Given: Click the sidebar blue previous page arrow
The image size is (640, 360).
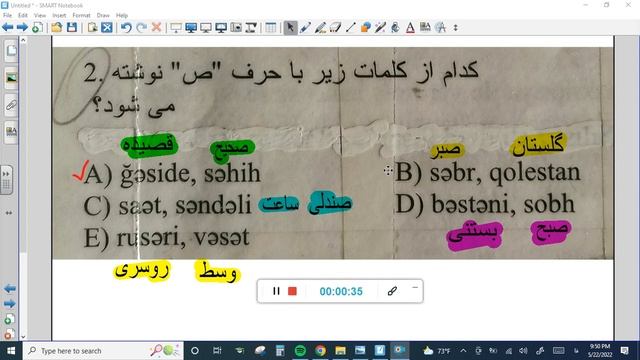Looking at the screenshot, I should tap(9, 289).
